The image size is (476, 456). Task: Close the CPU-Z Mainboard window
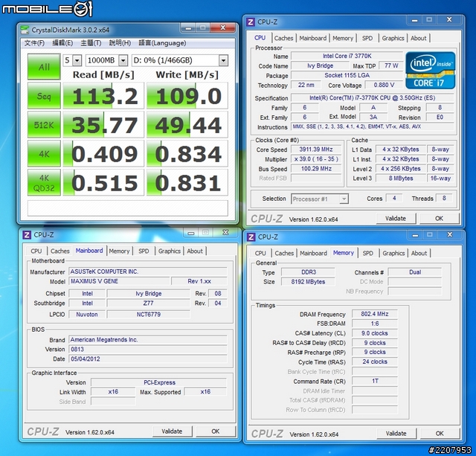click(225, 232)
